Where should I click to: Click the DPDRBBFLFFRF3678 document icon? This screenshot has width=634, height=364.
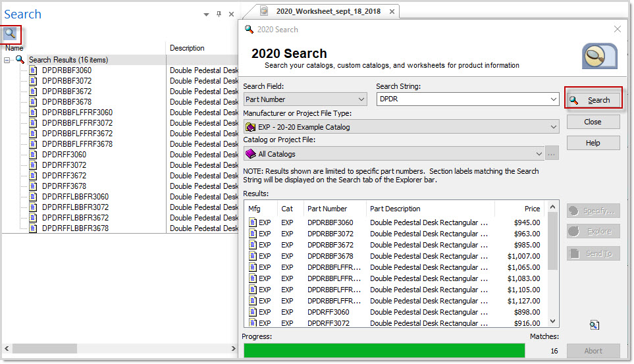(x=33, y=144)
